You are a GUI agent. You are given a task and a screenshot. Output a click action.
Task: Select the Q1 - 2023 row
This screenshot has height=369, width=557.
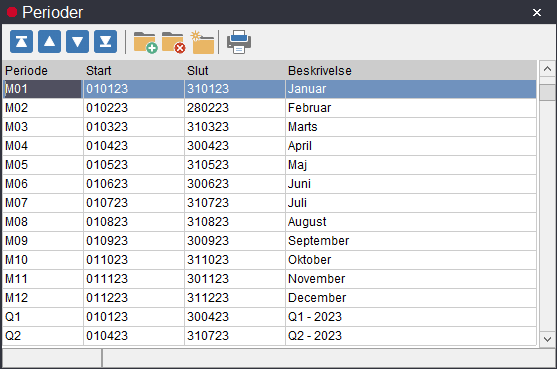270,317
